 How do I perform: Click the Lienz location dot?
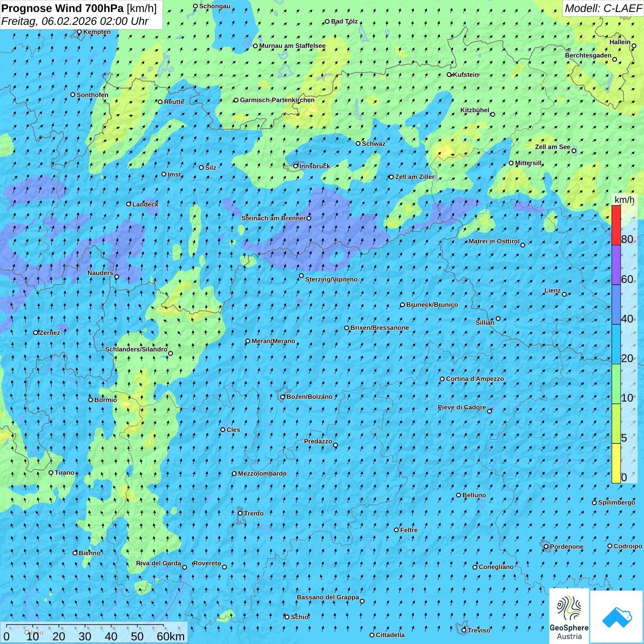(564, 294)
